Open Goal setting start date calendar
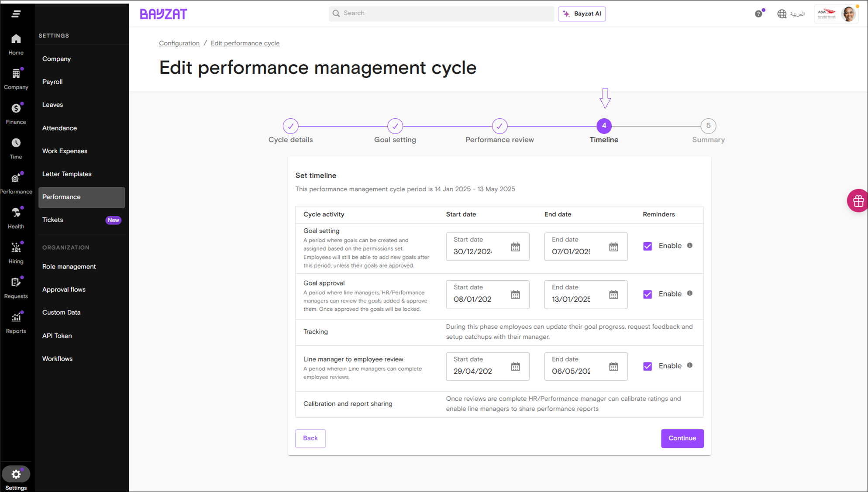 pyautogui.click(x=516, y=247)
